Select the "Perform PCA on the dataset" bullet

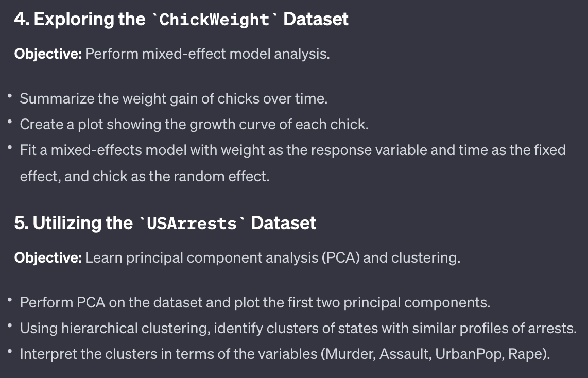[255, 302]
